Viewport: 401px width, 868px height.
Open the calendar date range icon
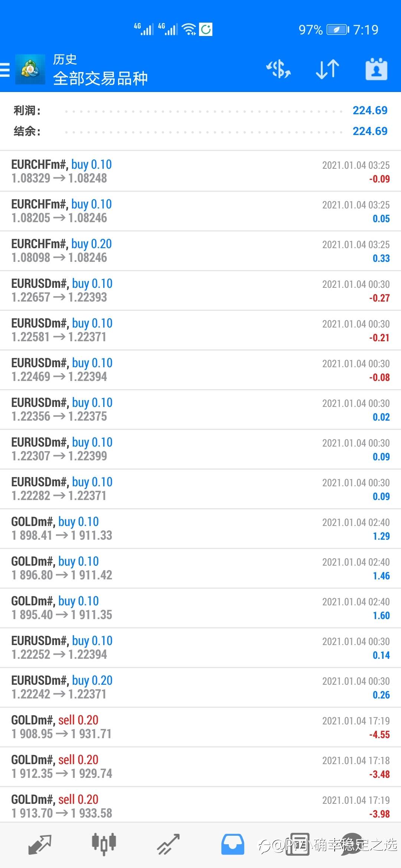tap(376, 69)
